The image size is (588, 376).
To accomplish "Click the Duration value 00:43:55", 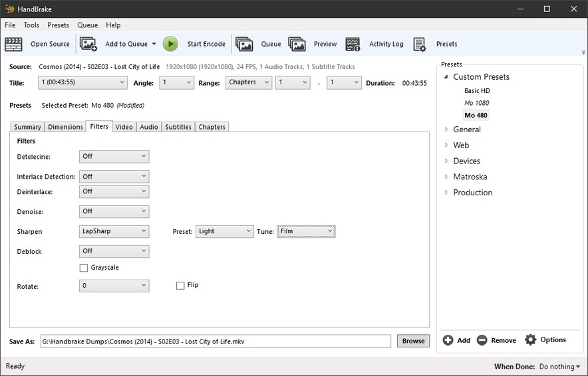I will (x=414, y=83).
